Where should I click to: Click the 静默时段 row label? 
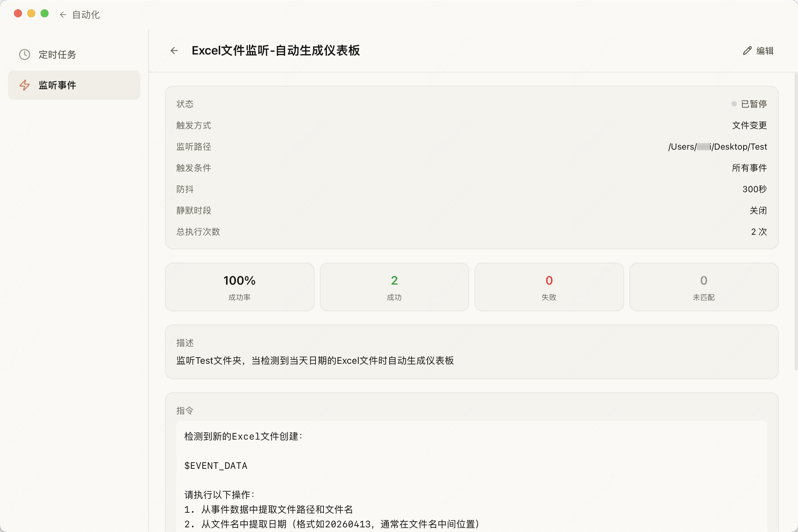(x=194, y=210)
